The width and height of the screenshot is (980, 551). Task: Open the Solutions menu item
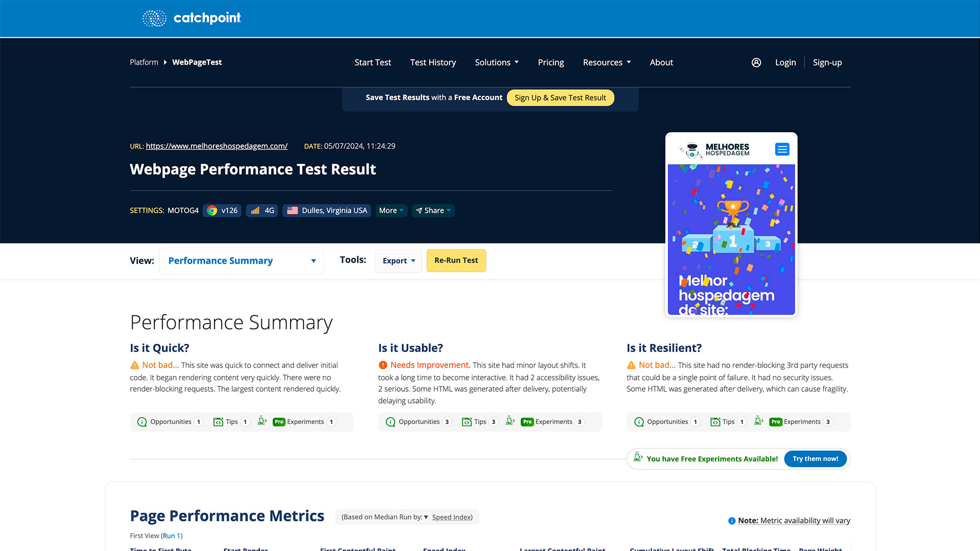[x=496, y=62]
